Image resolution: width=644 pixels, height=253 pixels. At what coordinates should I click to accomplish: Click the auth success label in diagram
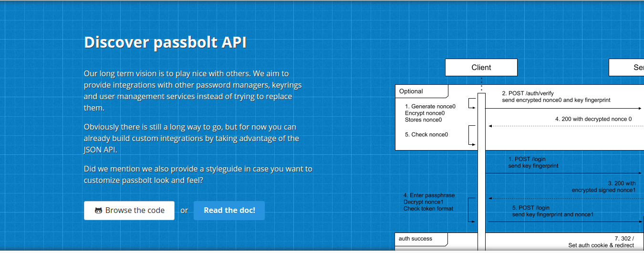(x=415, y=239)
